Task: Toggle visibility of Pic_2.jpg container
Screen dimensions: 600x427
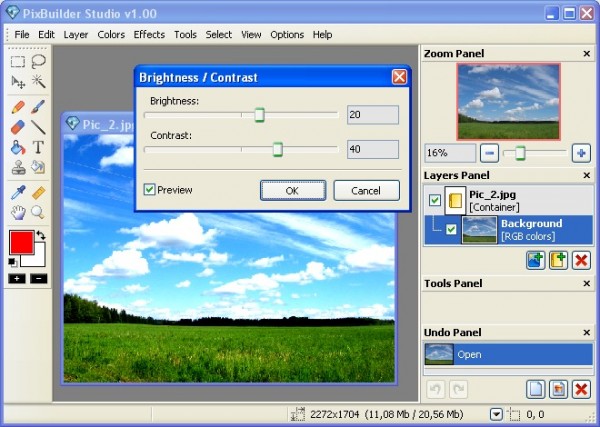Action: pyautogui.click(x=435, y=200)
